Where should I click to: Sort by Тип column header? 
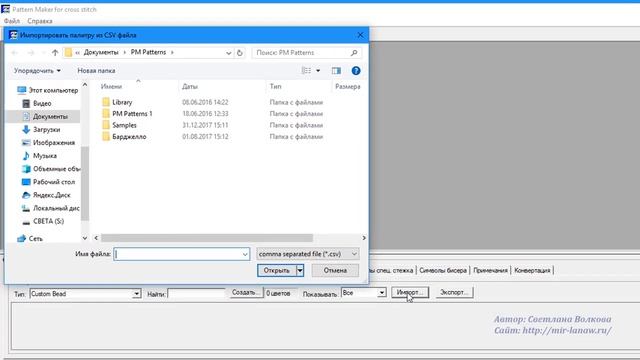276,87
